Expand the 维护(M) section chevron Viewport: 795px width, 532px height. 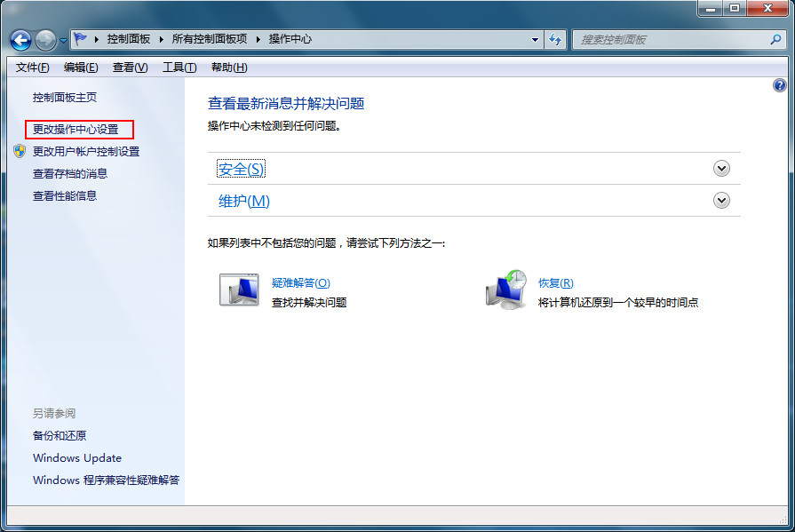tap(721, 201)
